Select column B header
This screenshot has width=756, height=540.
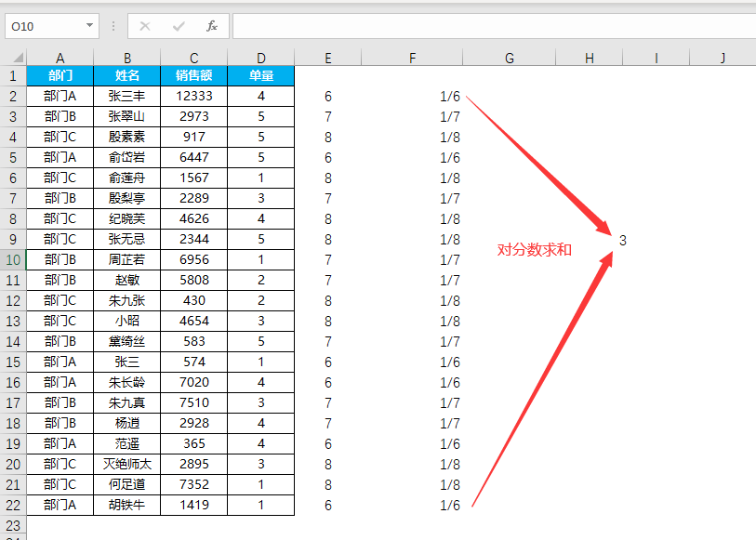(x=126, y=58)
